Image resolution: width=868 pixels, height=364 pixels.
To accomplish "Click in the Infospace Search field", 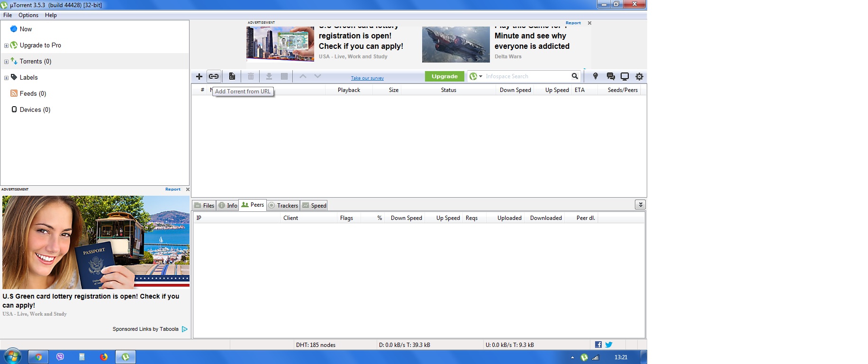I will tap(527, 76).
